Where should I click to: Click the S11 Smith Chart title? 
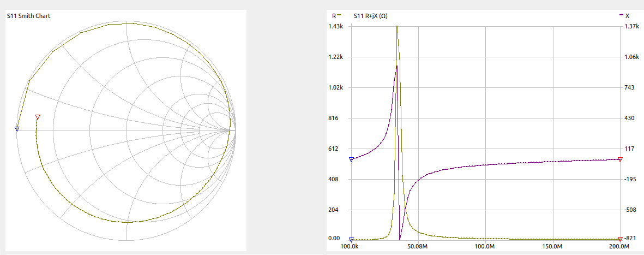click(28, 16)
